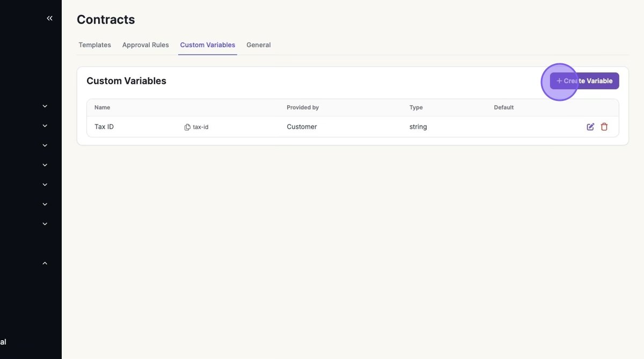Open the Approval Rules tab
Viewport: 644px width, 359px height.
pos(145,45)
